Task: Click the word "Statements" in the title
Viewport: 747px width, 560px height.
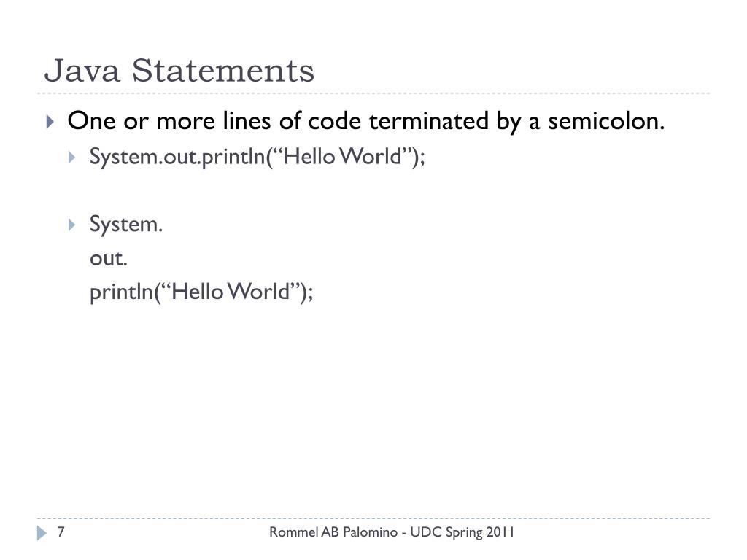Action: coord(223,71)
